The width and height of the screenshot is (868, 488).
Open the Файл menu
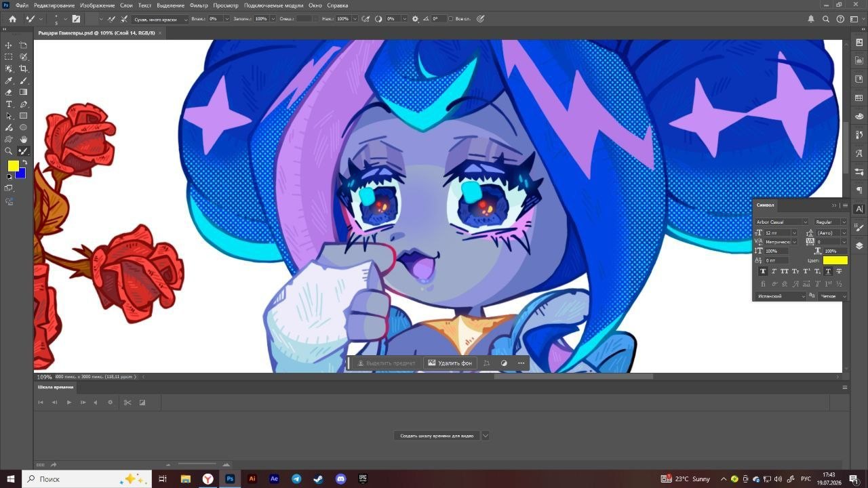(x=22, y=5)
